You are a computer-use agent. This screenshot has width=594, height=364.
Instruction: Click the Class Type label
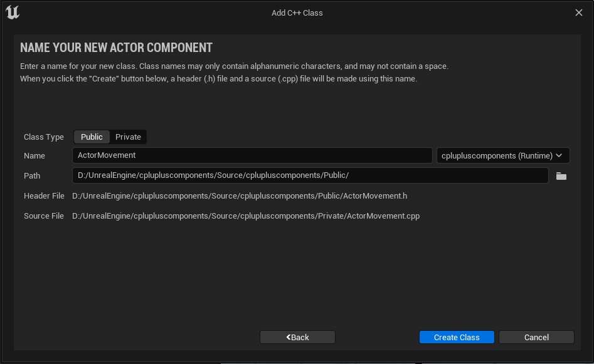(44, 137)
